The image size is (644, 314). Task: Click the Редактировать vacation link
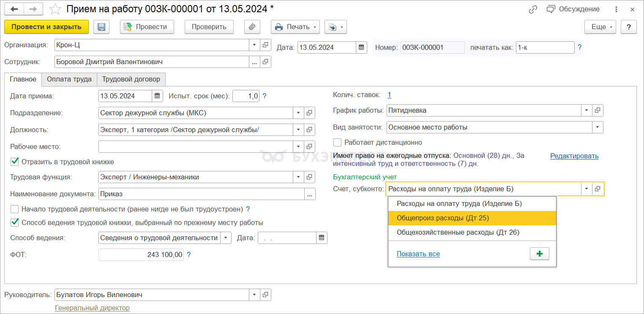click(574, 156)
